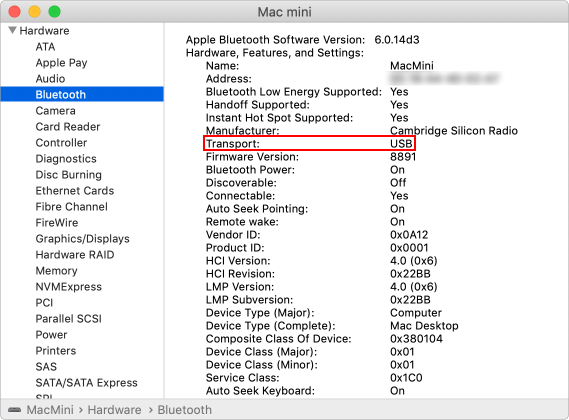Click the green zoom window button
The width and height of the screenshot is (569, 420).
click(54, 12)
